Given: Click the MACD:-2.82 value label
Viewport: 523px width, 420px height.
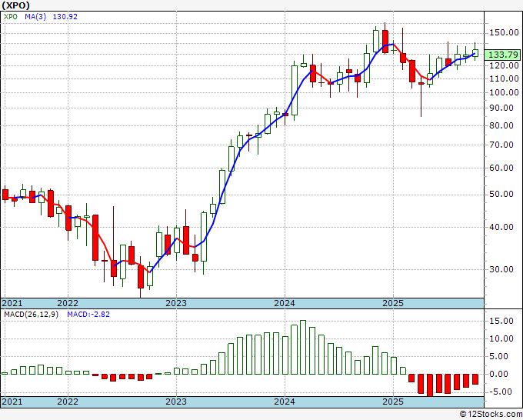Looking at the screenshot, I should pos(88,315).
